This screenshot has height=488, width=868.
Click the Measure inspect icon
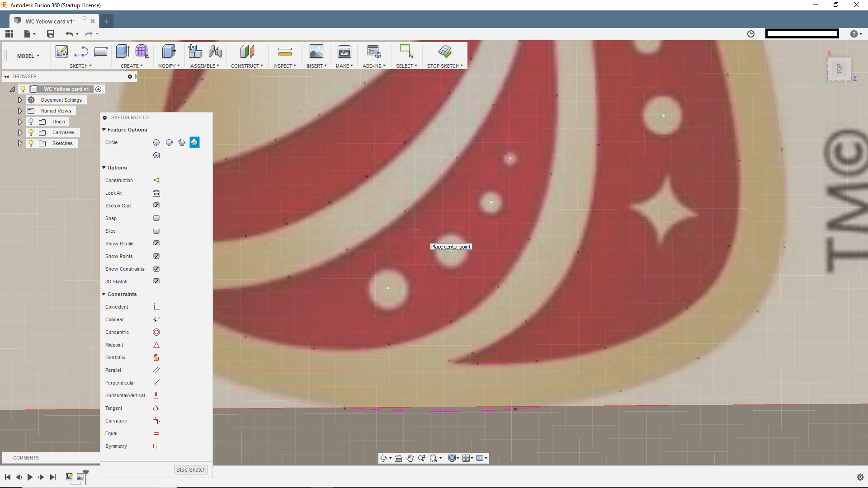click(x=285, y=52)
